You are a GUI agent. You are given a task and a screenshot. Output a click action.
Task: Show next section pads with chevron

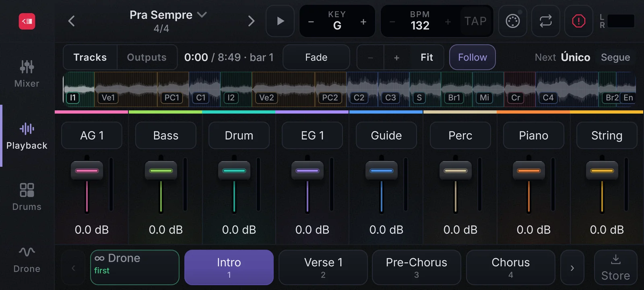(572, 267)
